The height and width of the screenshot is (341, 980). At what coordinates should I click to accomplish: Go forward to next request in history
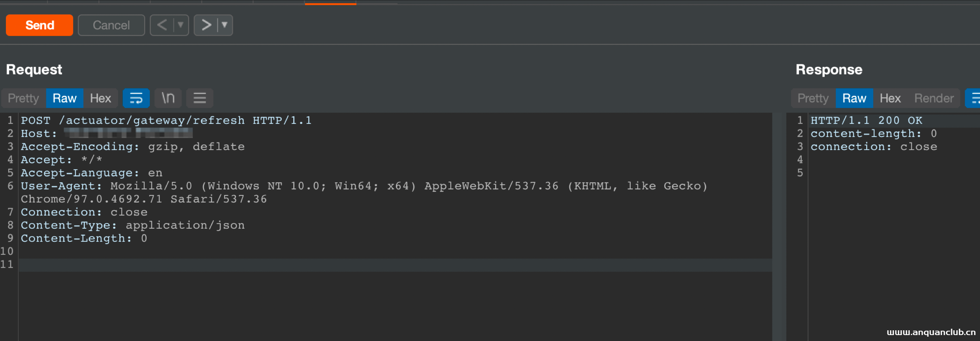[x=206, y=25]
